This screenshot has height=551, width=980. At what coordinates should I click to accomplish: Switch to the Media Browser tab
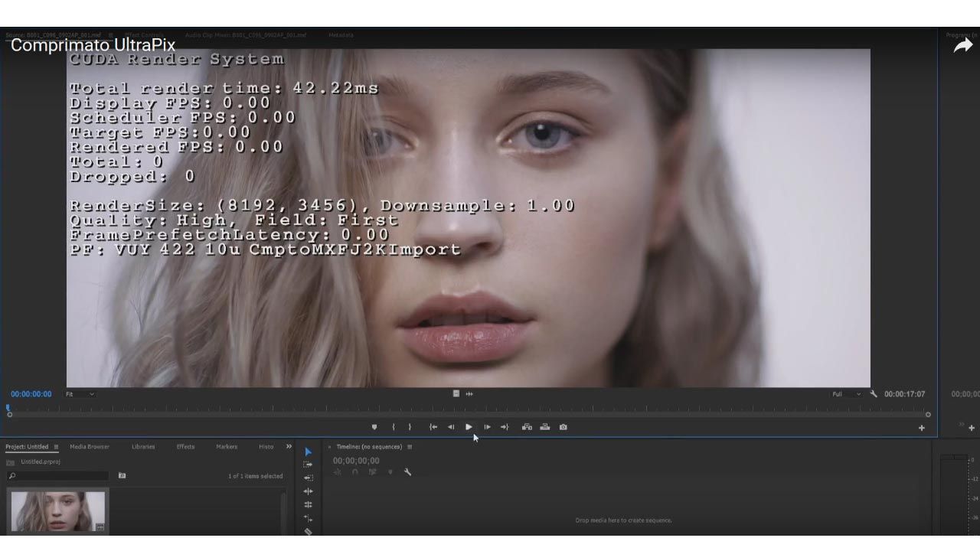90,447
